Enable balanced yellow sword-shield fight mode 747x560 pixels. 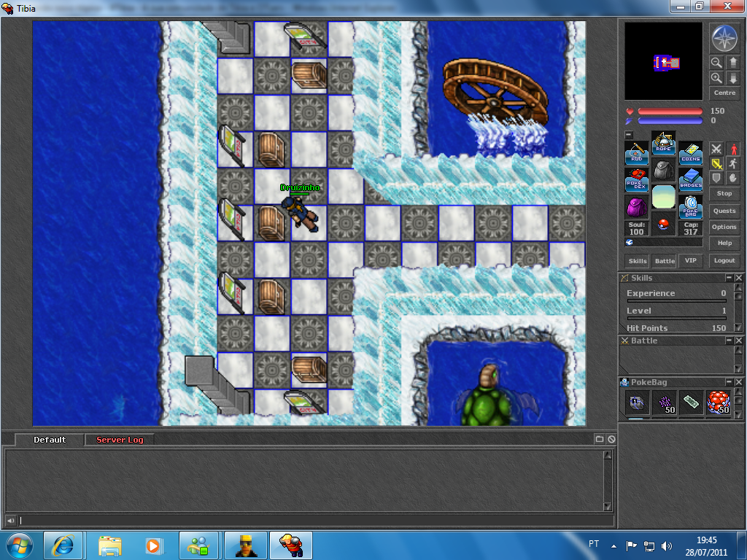[x=716, y=164]
